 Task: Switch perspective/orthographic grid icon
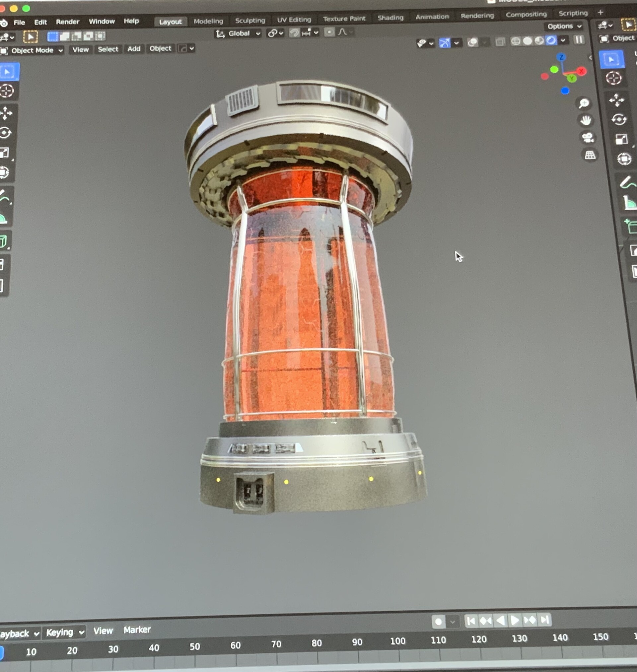click(590, 155)
